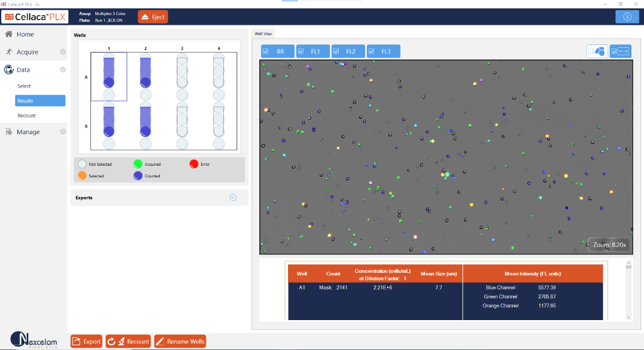Image resolution: width=644 pixels, height=350 pixels.
Task: Click the Rename Wells button
Action: point(180,341)
